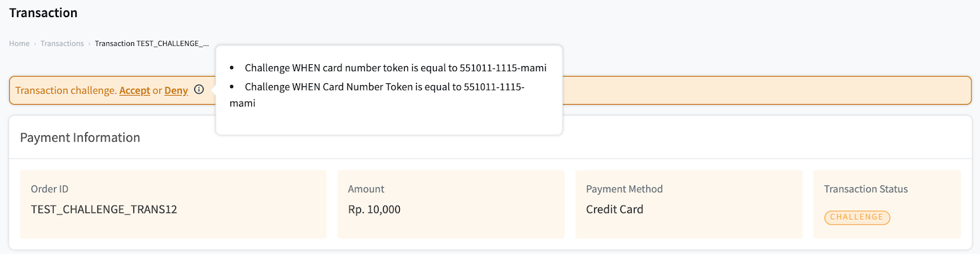Screen dimensions: 980x254
Task: Click the second challenge rule in tooltip
Action: click(x=377, y=95)
